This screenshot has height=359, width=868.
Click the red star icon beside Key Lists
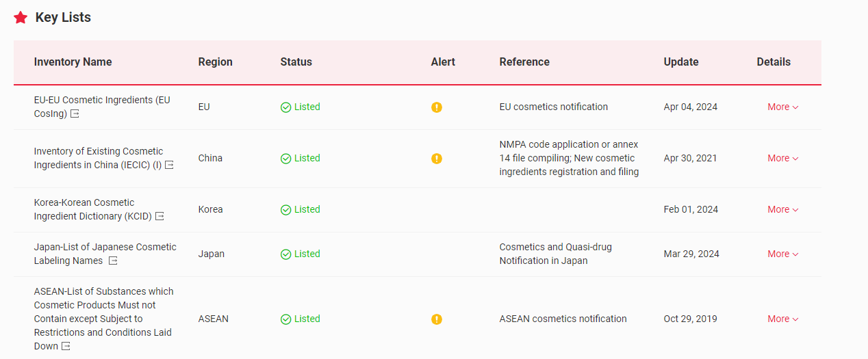click(21, 18)
